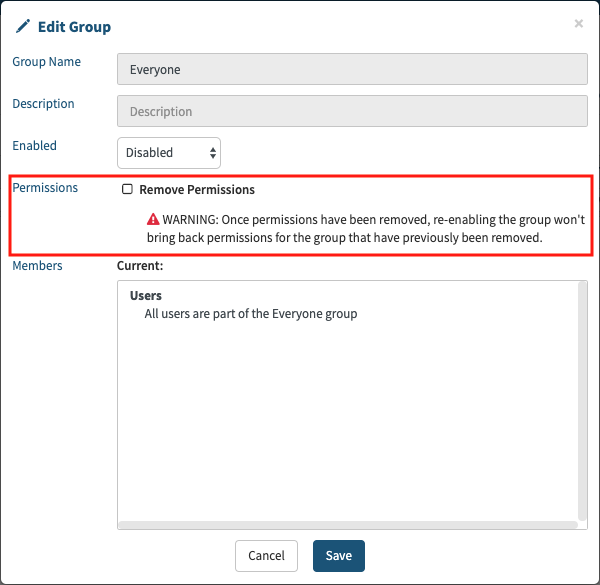Viewport: 600px width, 585px height.
Task: Click the pencil icon beside Edit Group
Action: click(23, 26)
